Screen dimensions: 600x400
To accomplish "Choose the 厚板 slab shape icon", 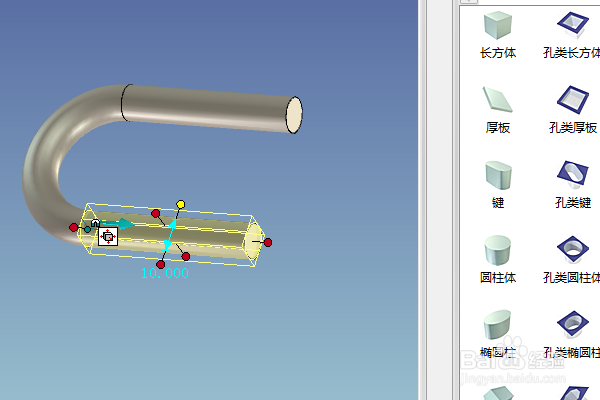I will pos(497,99).
